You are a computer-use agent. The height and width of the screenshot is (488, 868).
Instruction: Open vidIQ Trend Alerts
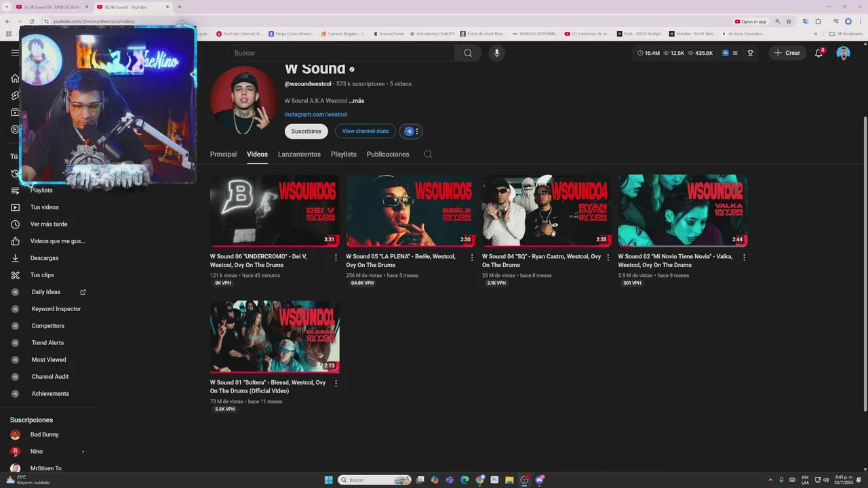47,343
